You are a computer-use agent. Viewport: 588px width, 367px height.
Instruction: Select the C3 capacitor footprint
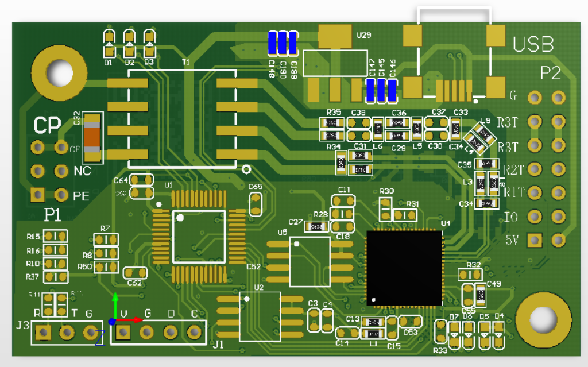(x=314, y=320)
